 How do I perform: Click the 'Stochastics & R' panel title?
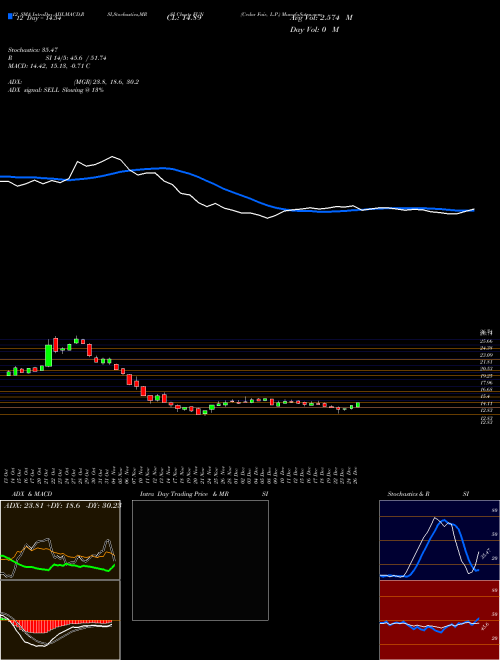pos(408,494)
